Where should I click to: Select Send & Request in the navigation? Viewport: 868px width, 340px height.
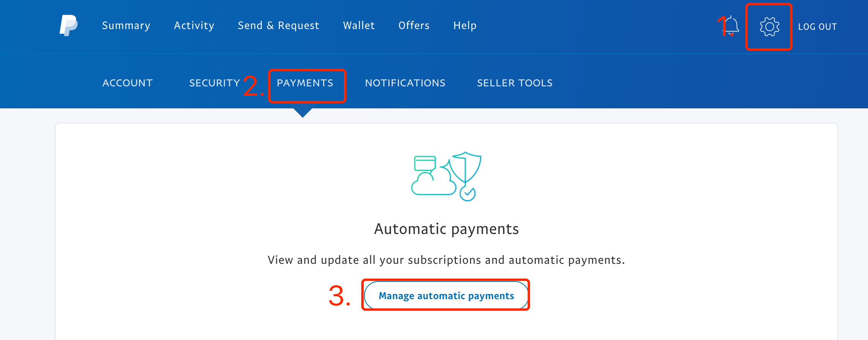(278, 26)
